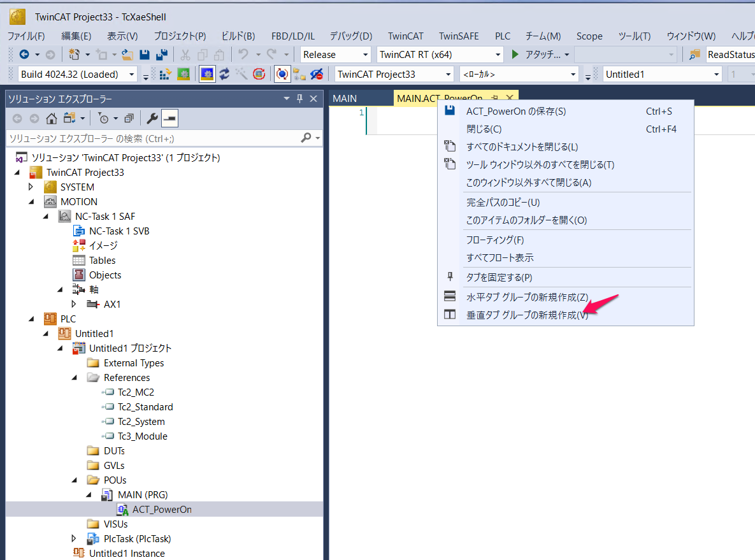This screenshot has height=560, width=755.
Task: Open the TwinCAT Project33 project dropdown
Action: 449,75
